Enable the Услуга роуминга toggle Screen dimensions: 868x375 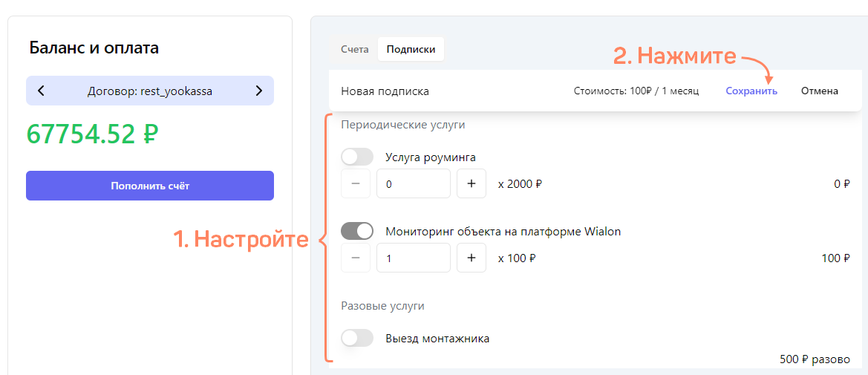point(357,157)
